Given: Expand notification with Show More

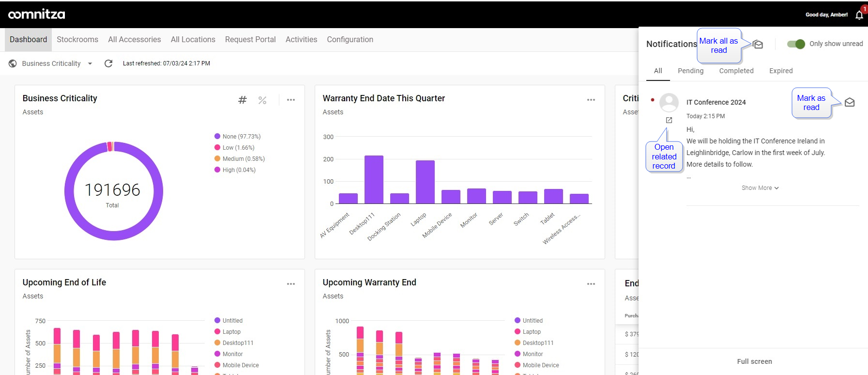Looking at the screenshot, I should click(x=760, y=188).
